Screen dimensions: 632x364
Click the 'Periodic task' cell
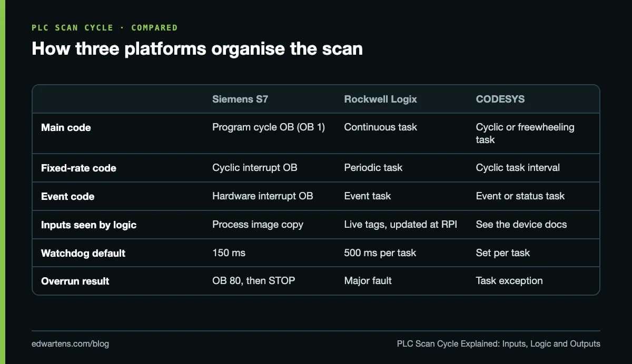[x=373, y=167]
